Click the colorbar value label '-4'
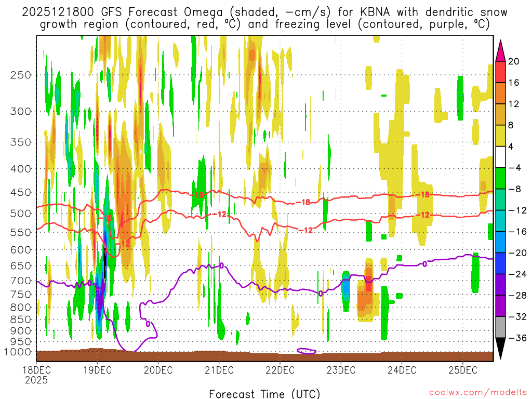This screenshot has width=532, height=399. [x=515, y=168]
